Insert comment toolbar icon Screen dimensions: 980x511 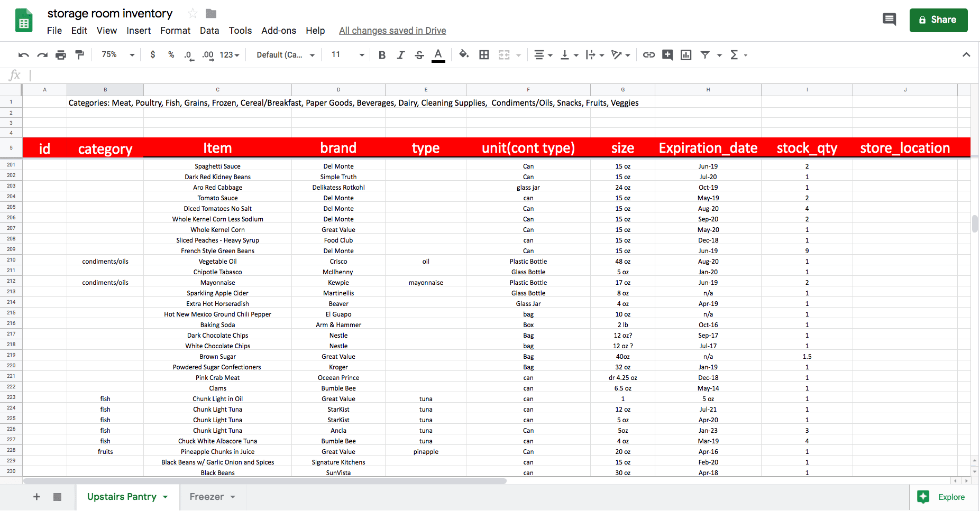667,55
